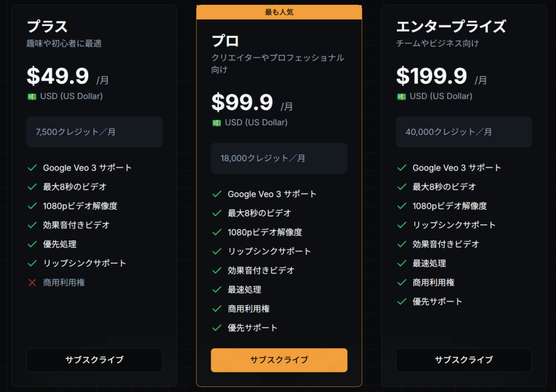This screenshot has height=392, width=556.
Task: Click the 18,000クレジット／月 credit box
Action: [279, 158]
